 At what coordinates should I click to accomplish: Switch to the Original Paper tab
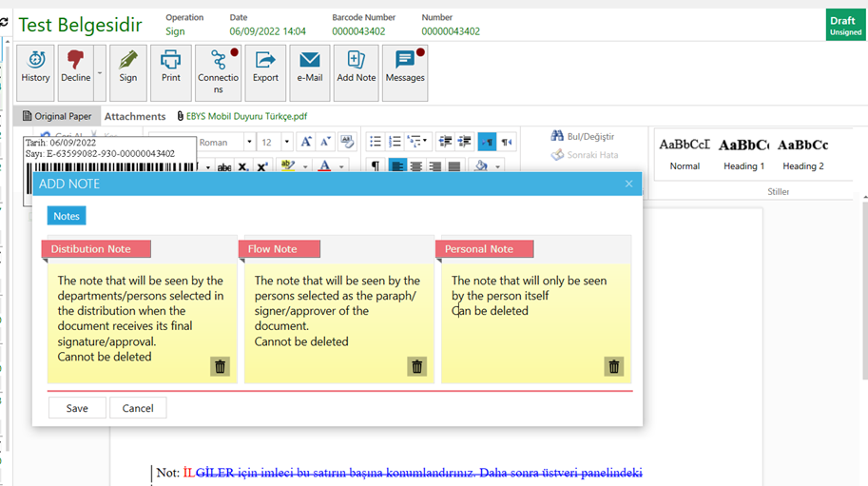57,116
